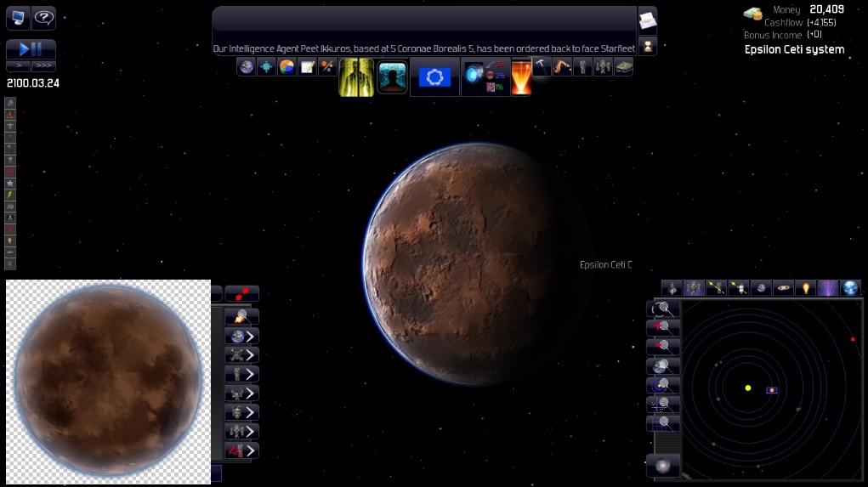Toggle the ringed planet filter icon
868x487 pixels.
click(x=783, y=288)
